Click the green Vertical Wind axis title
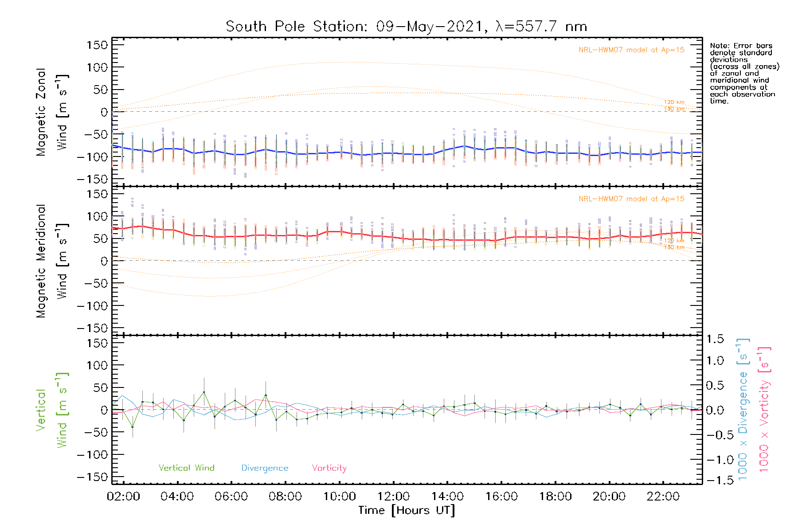 [x=51, y=410]
